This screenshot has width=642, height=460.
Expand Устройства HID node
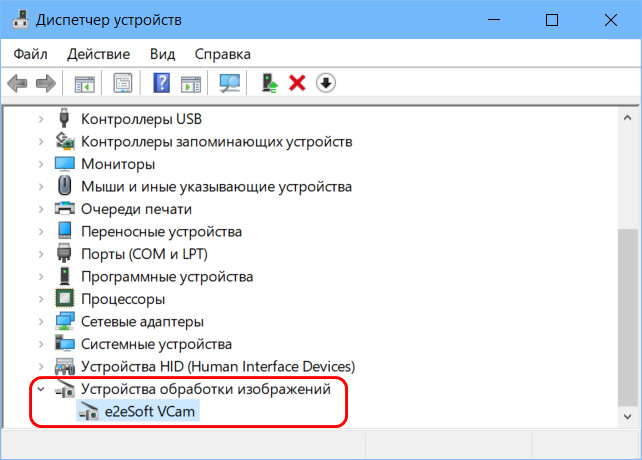(x=41, y=367)
